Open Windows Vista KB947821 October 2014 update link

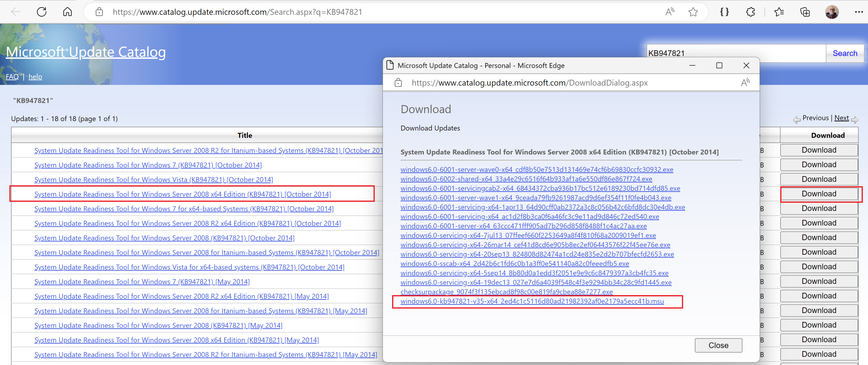click(153, 180)
